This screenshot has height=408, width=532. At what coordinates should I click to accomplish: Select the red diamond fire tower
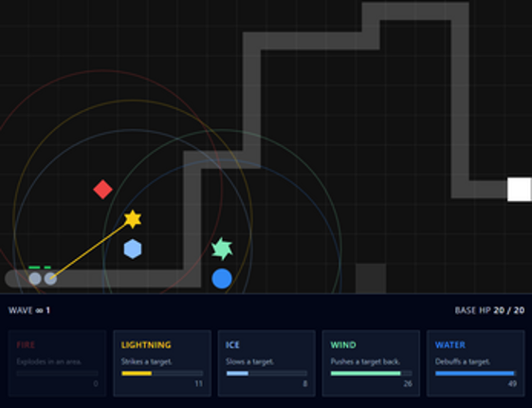click(x=102, y=190)
